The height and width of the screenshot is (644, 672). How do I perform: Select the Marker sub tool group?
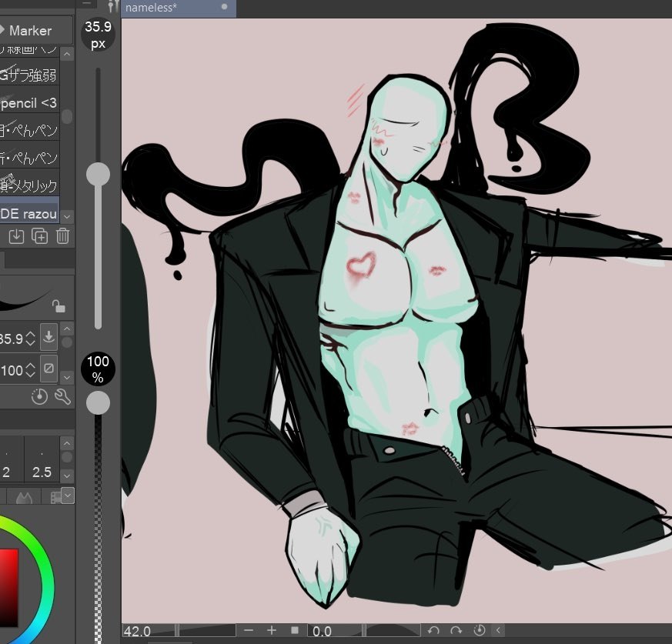(x=36, y=31)
